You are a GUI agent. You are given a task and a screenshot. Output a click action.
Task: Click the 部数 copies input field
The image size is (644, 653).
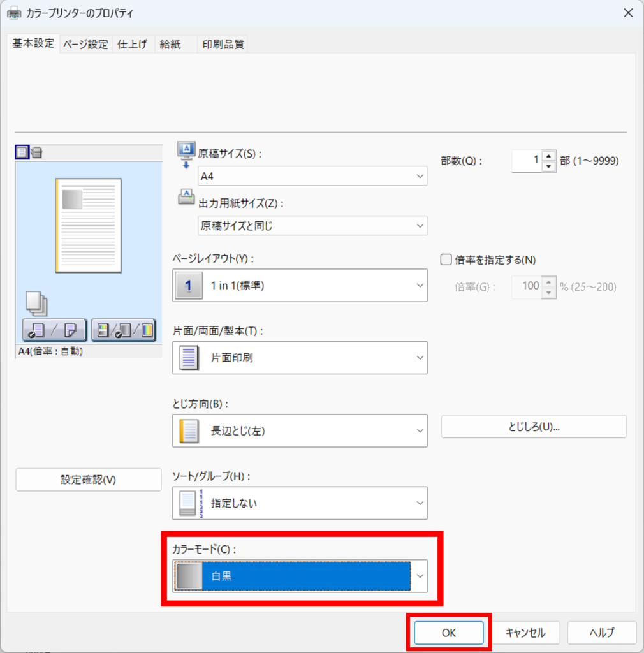tap(527, 161)
